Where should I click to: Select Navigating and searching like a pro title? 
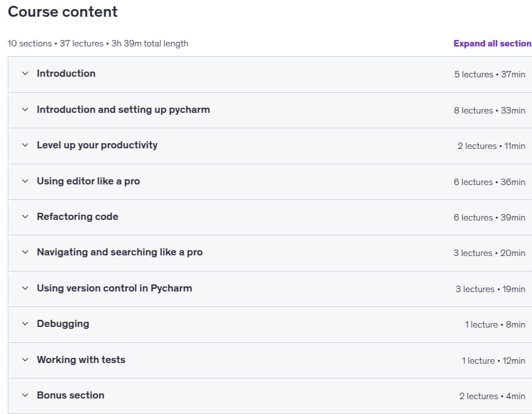click(x=119, y=252)
